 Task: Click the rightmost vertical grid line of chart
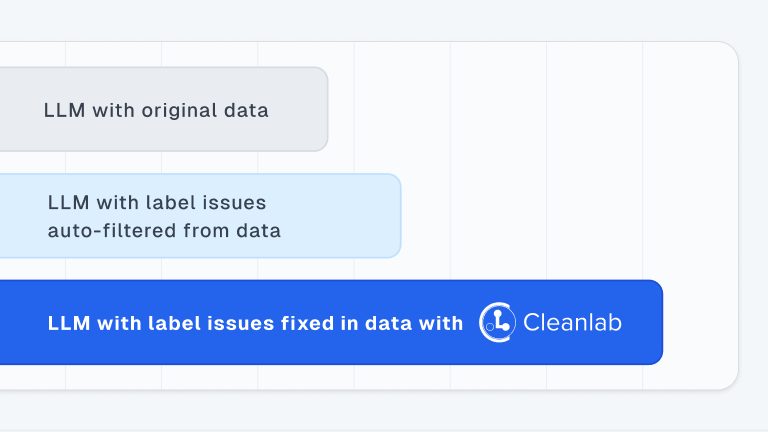pos(643,162)
